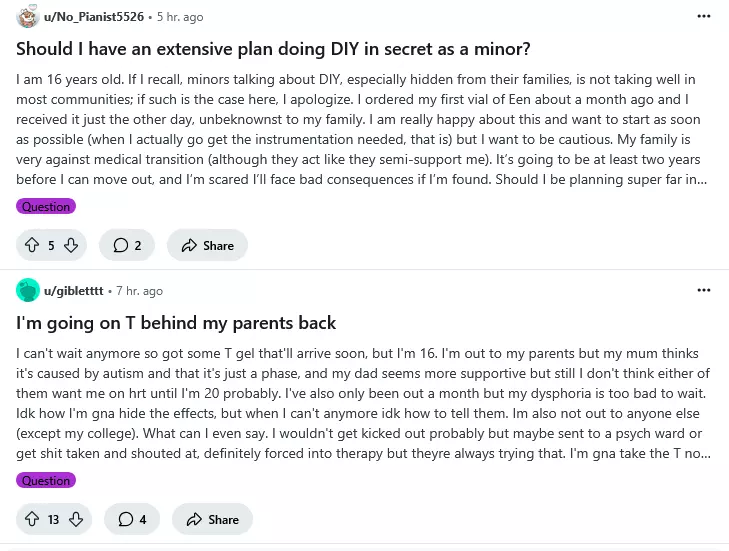Upvote the DIY in secret post
729x551 pixels.
click(x=31, y=245)
